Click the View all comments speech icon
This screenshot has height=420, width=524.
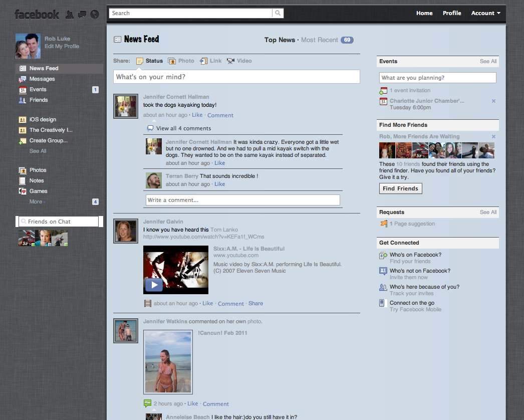(150, 128)
